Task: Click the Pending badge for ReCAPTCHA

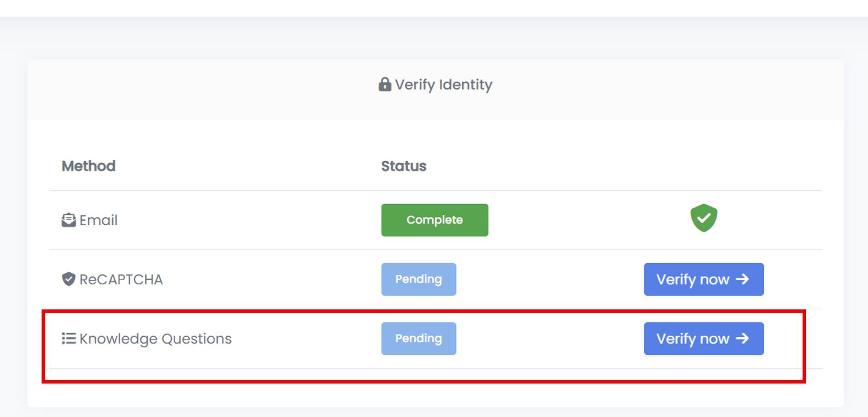Action: pyautogui.click(x=418, y=279)
